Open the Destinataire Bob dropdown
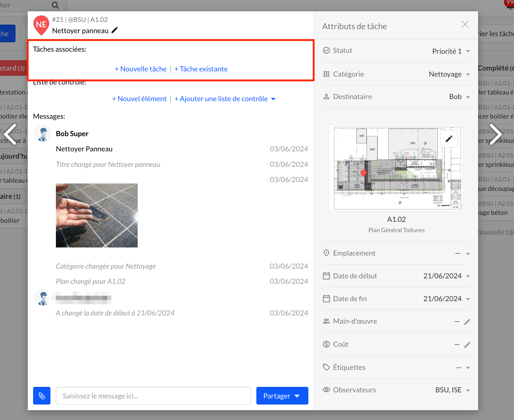The height and width of the screenshot is (420, 514). [x=459, y=97]
